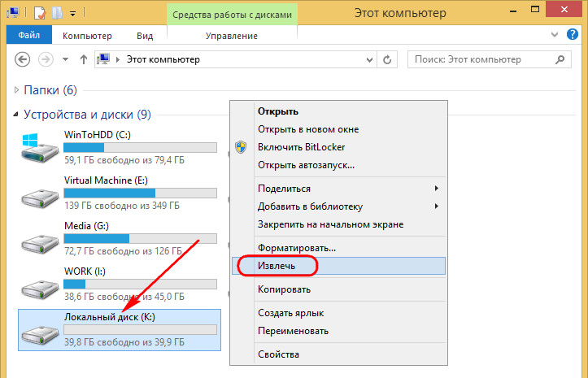Select the Локальный диск (K:) drive icon
This screenshot has width=588, height=378.
[x=40, y=334]
